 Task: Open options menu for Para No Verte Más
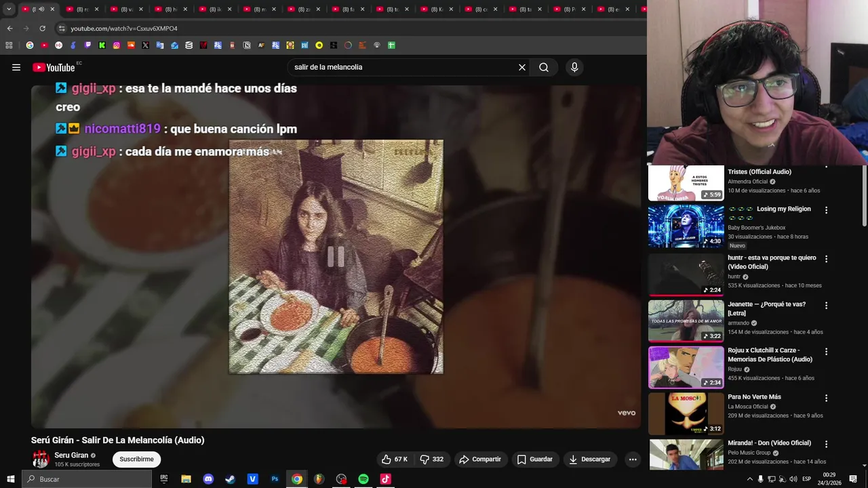pyautogui.click(x=826, y=399)
